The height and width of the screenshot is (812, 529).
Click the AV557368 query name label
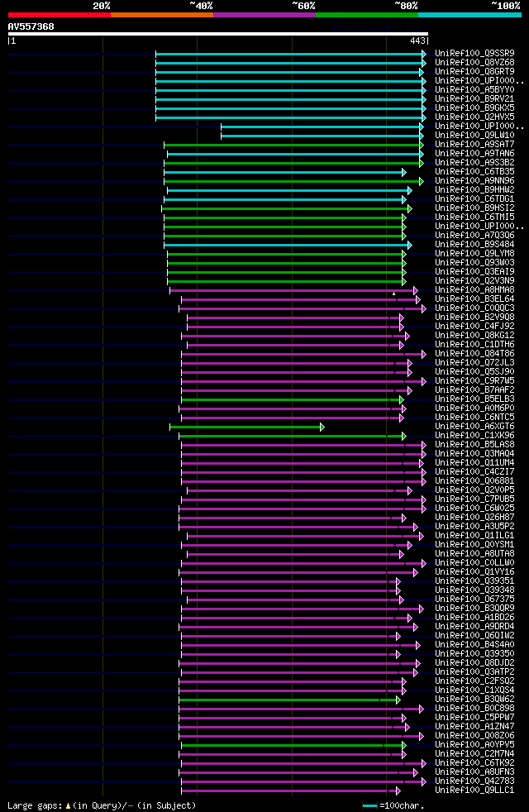click(31, 26)
